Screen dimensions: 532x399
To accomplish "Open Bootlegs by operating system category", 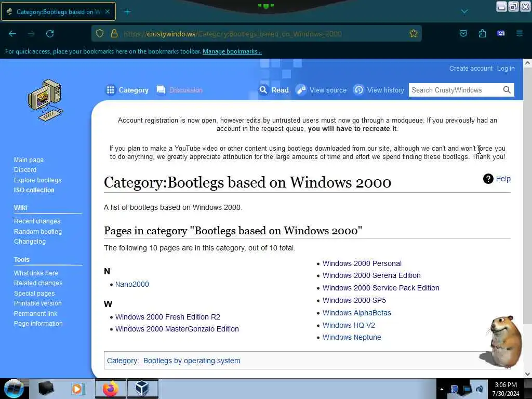I will point(191,361).
